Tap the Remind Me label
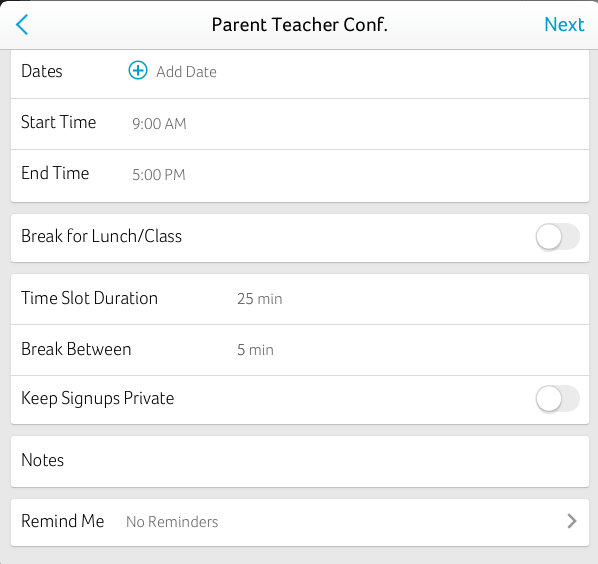The image size is (598, 564). (63, 521)
